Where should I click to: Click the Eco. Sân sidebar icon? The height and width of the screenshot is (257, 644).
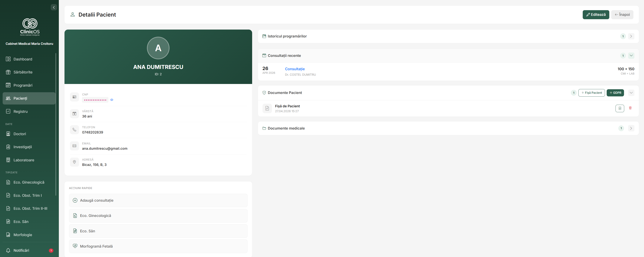(x=8, y=222)
